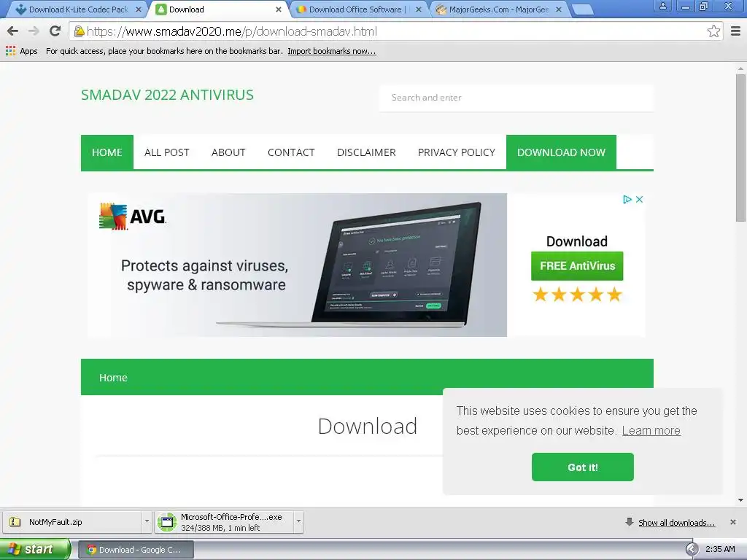The width and height of the screenshot is (747, 560).
Task: Open the CONTACT menu item
Action: click(291, 152)
